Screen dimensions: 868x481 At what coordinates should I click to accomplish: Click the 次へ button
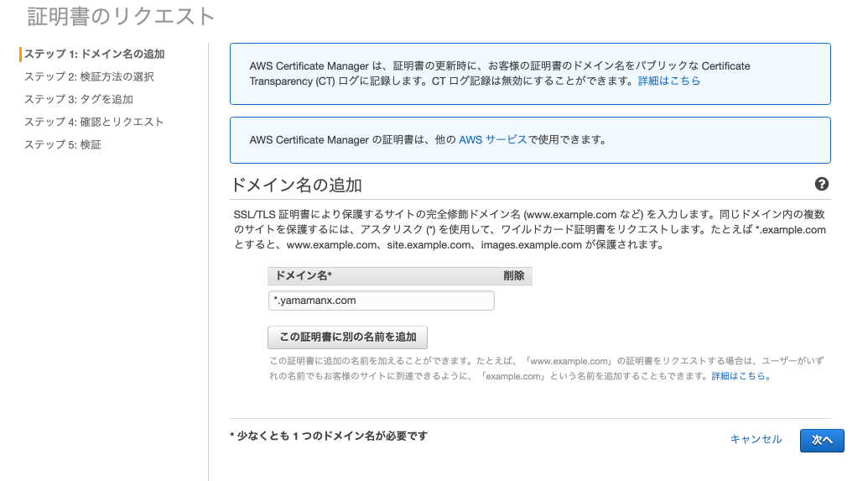point(822,441)
